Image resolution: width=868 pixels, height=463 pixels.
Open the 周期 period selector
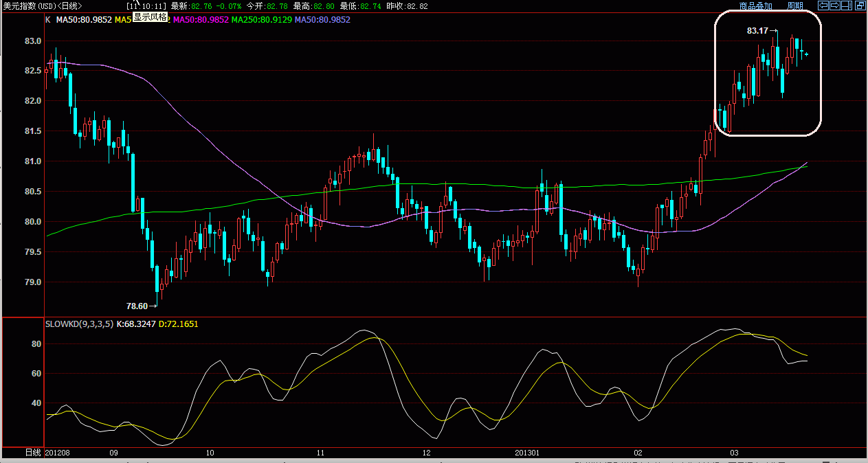(x=795, y=6)
